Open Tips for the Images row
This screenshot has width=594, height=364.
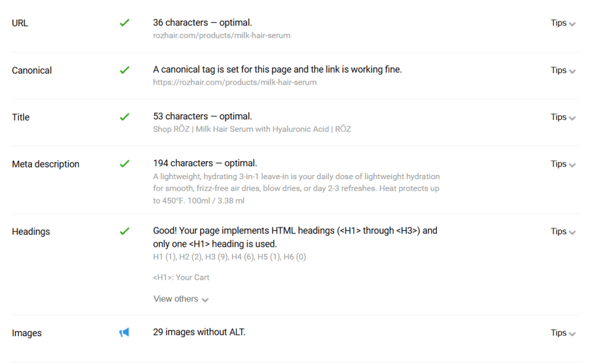[563, 333]
